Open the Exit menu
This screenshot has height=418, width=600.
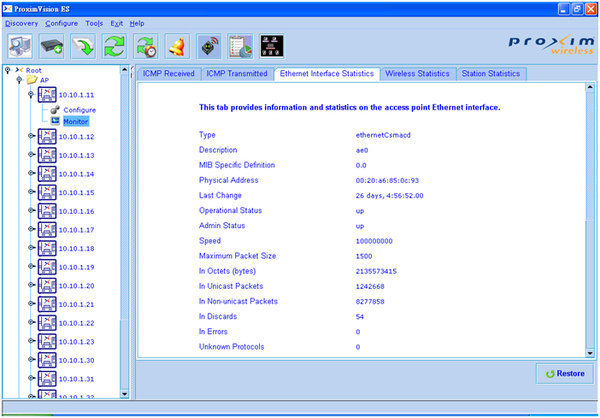[117, 23]
